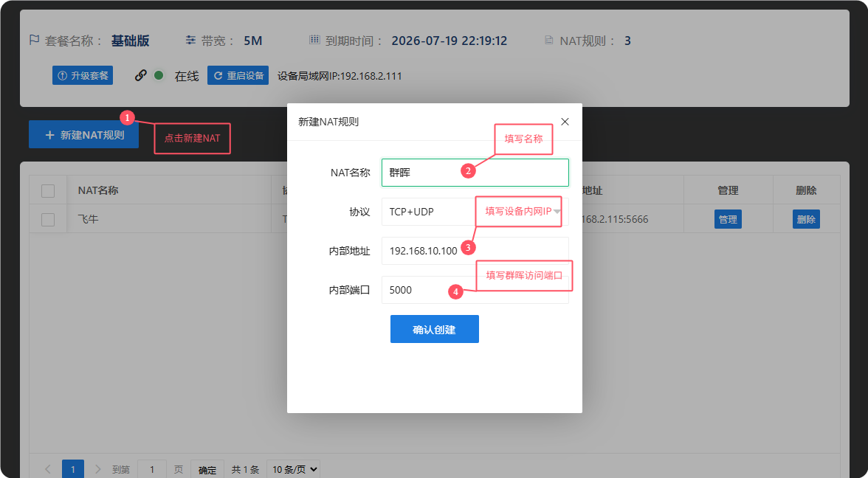
Task: Click 确定 pagination confirm button
Action: click(x=207, y=470)
